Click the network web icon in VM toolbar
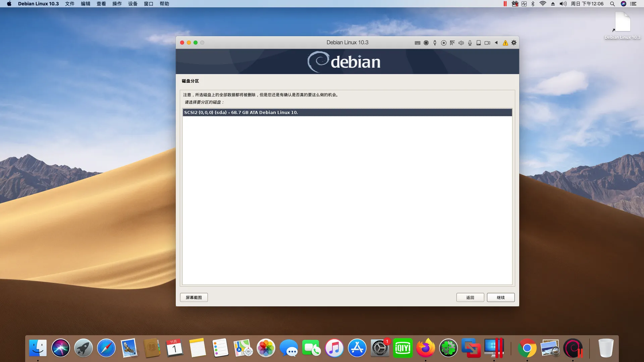Screen dimensions: 644x362 (452, 43)
